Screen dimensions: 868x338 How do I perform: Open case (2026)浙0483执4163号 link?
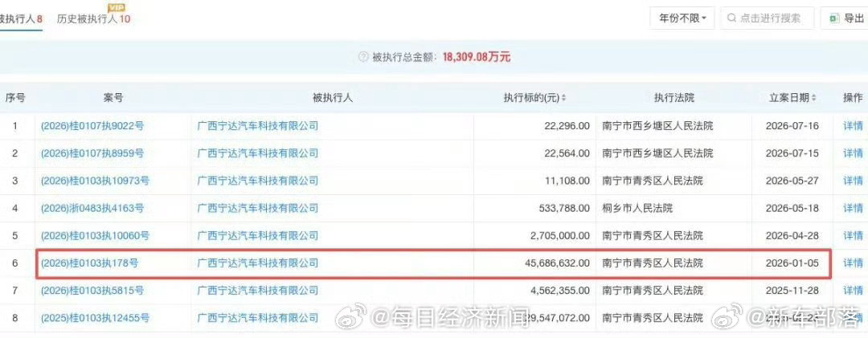[x=92, y=209]
